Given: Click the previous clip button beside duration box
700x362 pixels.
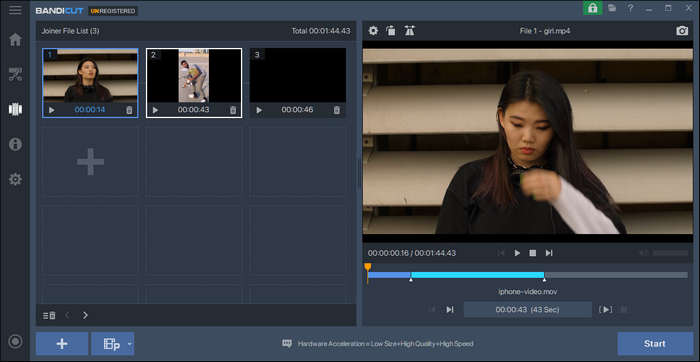Looking at the screenshot, I should (x=432, y=309).
